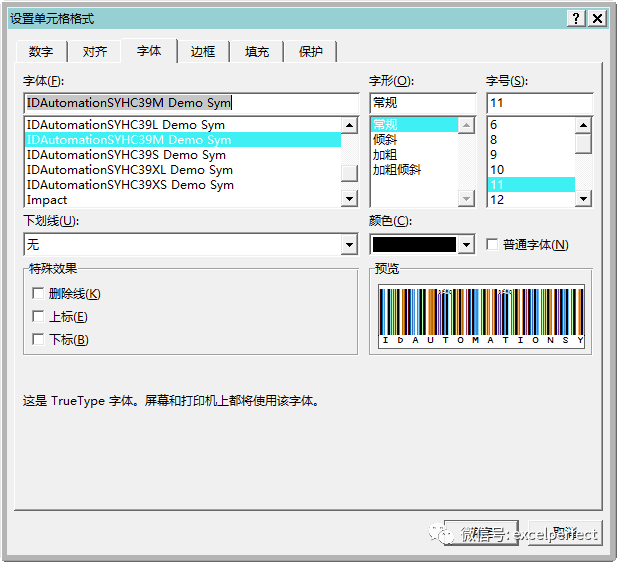Viewport: 617px width, 562px height.
Task: Click the size list scrollbar thumb
Action: 583,144
